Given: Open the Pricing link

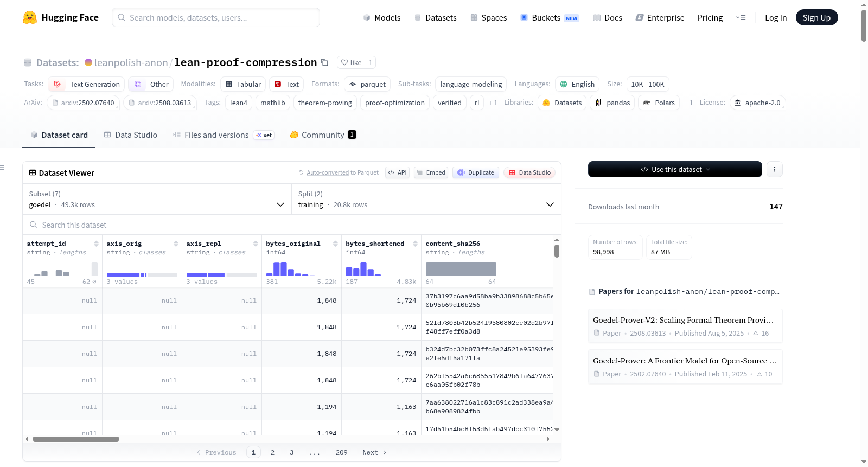Looking at the screenshot, I should tap(710, 17).
